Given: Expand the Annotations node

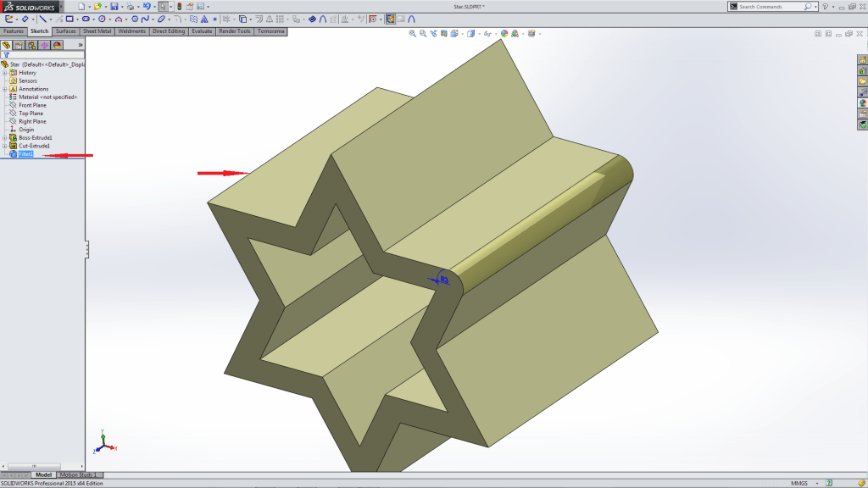Looking at the screenshot, I should 5,89.
